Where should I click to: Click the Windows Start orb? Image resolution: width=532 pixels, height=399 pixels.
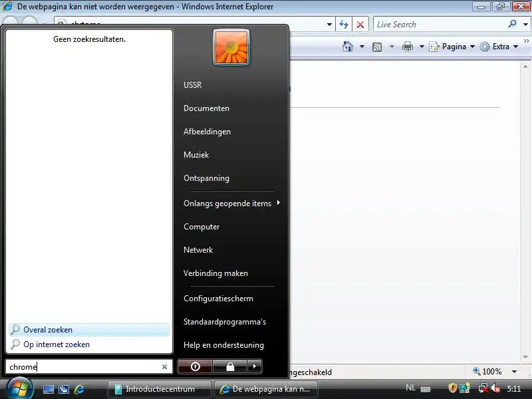pyautogui.click(x=19, y=389)
